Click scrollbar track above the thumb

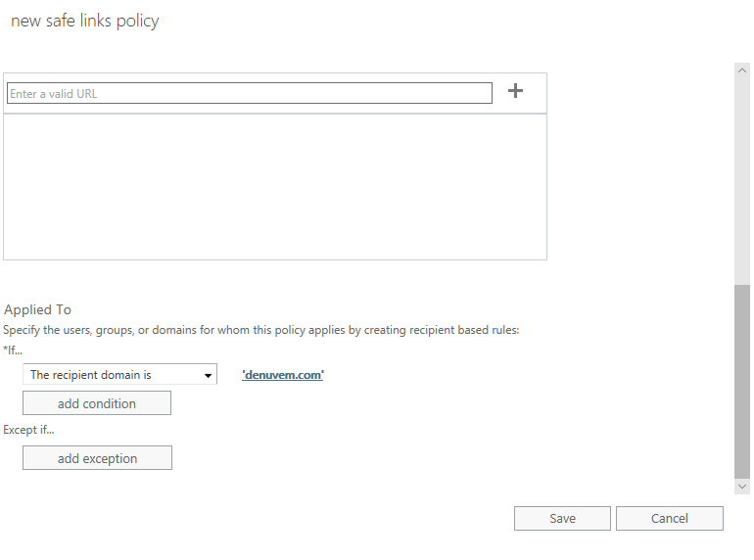coord(742,180)
